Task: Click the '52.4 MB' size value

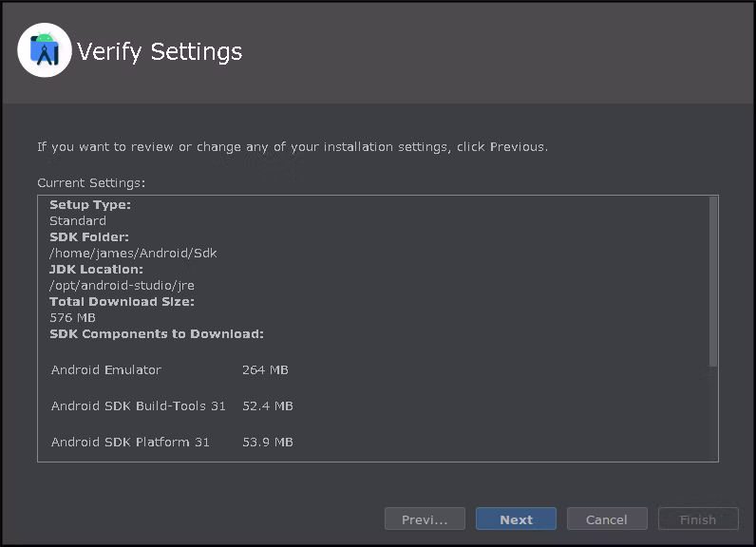Action: (268, 406)
